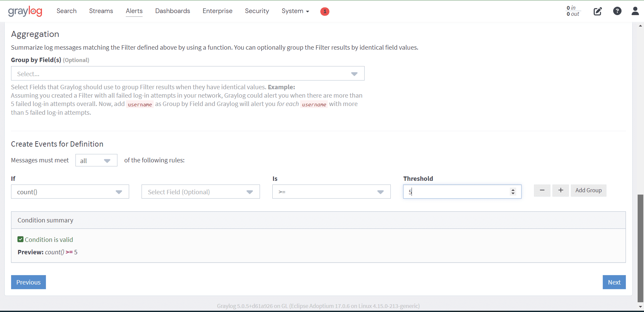Viewport: 644px width, 312px height.
Task: Open the edit/pencil icon in the header
Action: (x=597, y=11)
